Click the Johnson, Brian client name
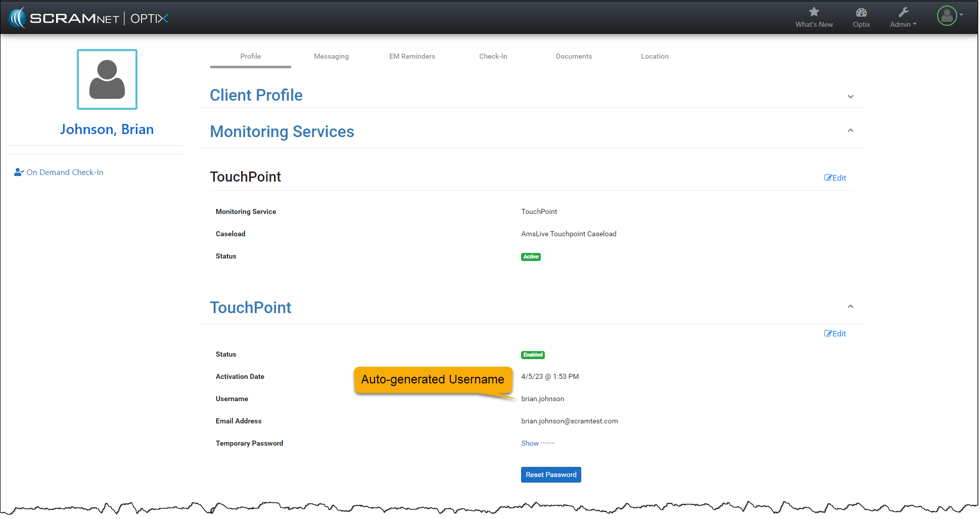The height and width of the screenshot is (519, 980). tap(107, 129)
